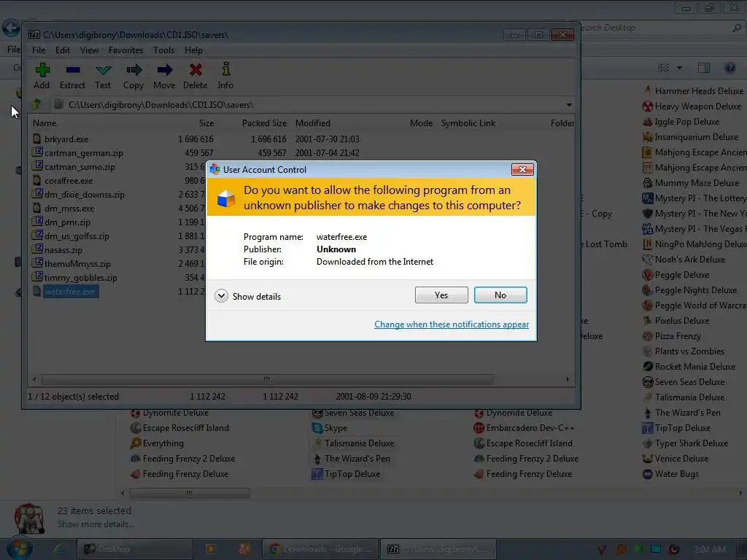Expand Show details in UAC dialog
This screenshot has width=747, height=560.
point(248,296)
